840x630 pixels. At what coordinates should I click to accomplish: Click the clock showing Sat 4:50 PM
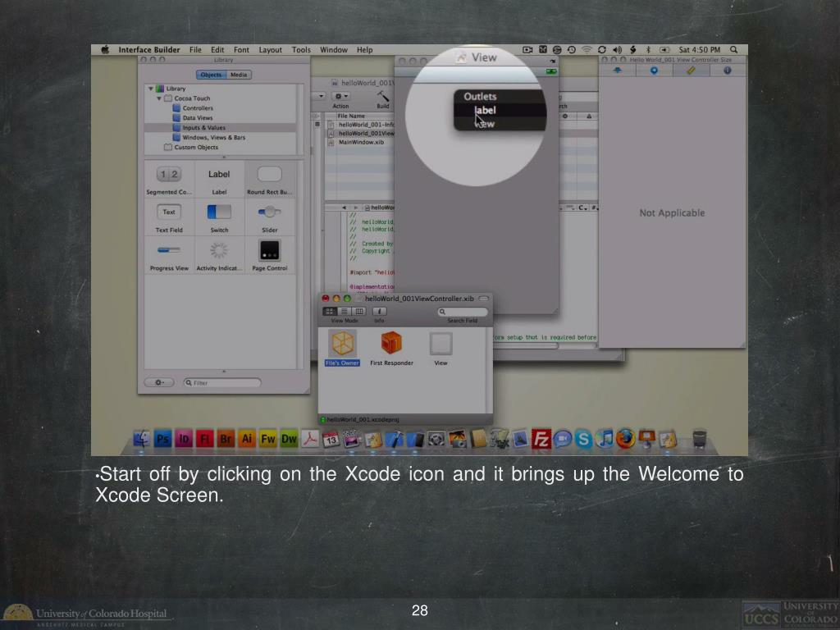pos(700,50)
